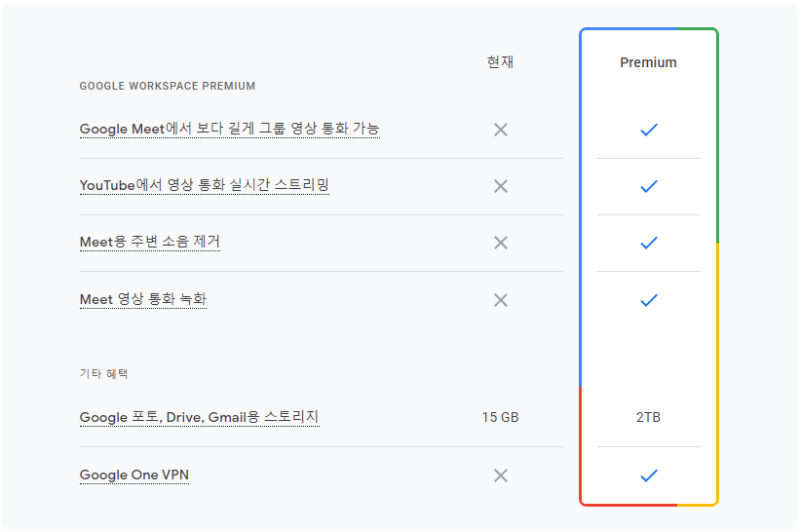Click the 15 GB current storage value

[x=500, y=417]
